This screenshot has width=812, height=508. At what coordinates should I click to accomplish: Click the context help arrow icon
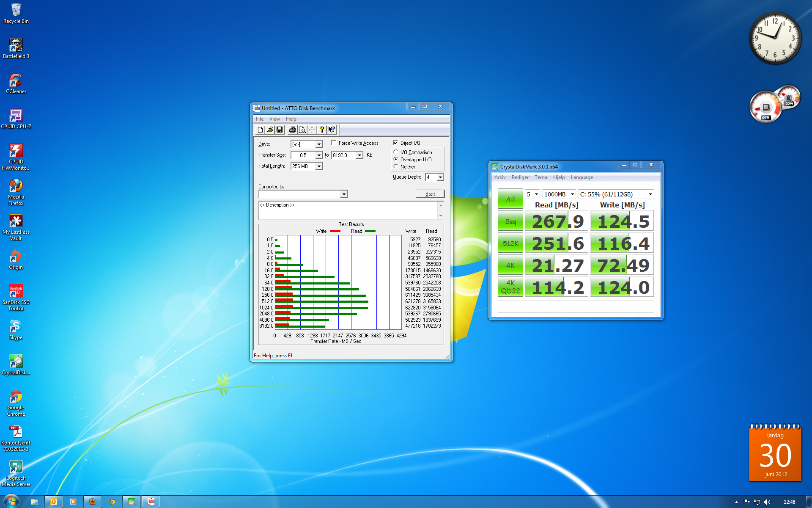coord(332,130)
